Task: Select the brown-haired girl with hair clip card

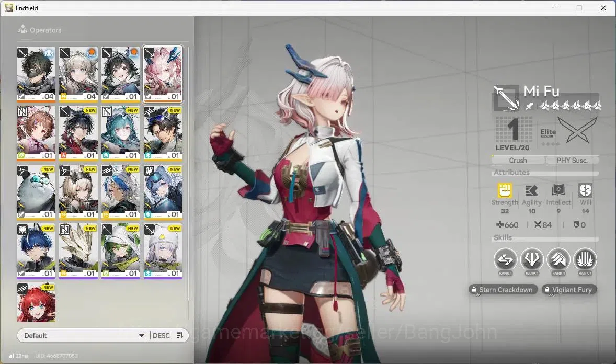Action: click(36, 133)
